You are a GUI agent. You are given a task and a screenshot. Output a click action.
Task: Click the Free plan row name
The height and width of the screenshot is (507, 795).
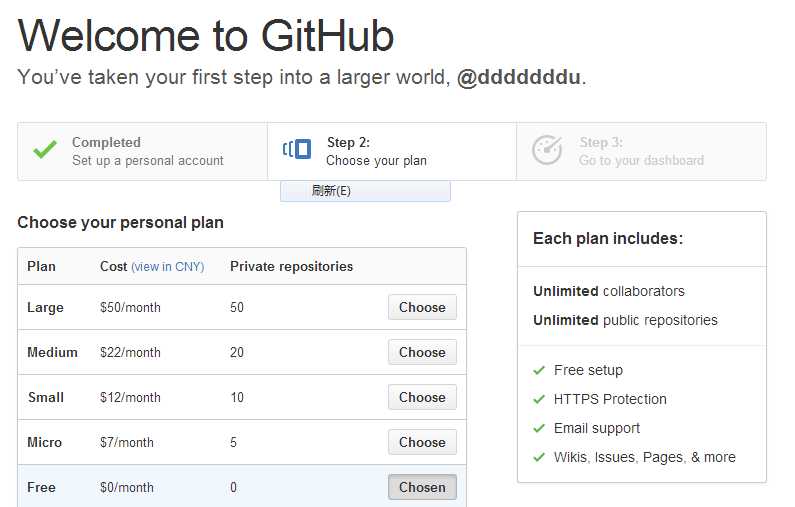pos(41,487)
